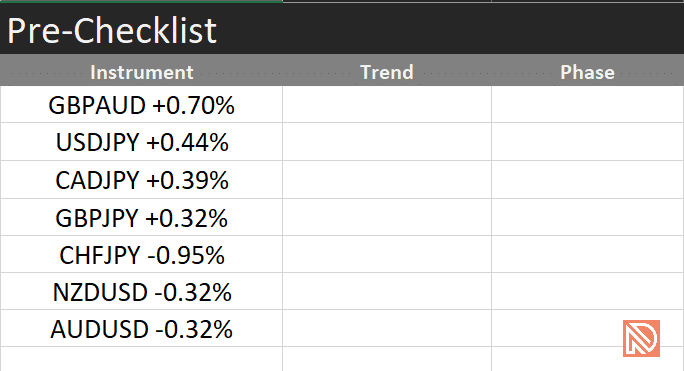Click the orange logo icon in Phase column
684x371 pixels.
tap(641, 338)
